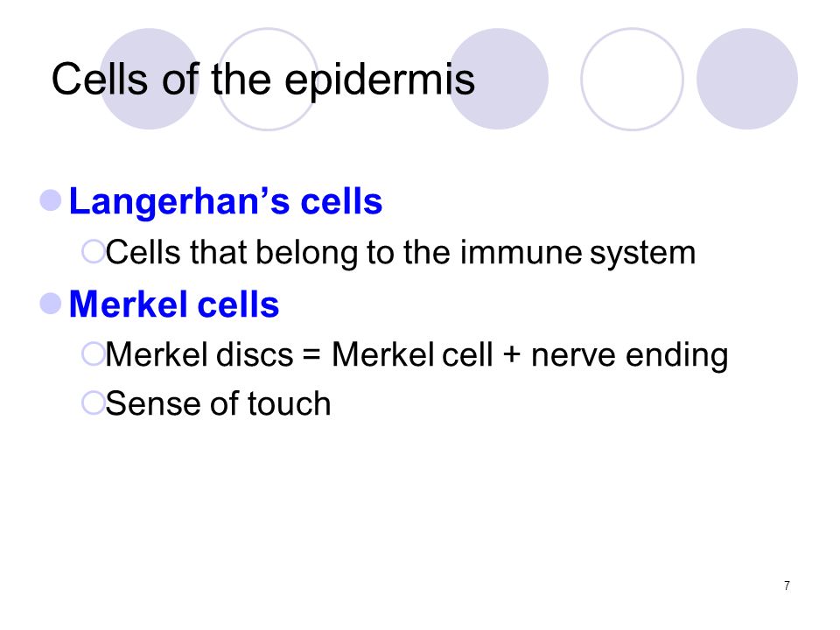The height and width of the screenshot is (630, 840).
Task: Click the hollow bullet before 'Cells that belong'
Action: [93, 251]
